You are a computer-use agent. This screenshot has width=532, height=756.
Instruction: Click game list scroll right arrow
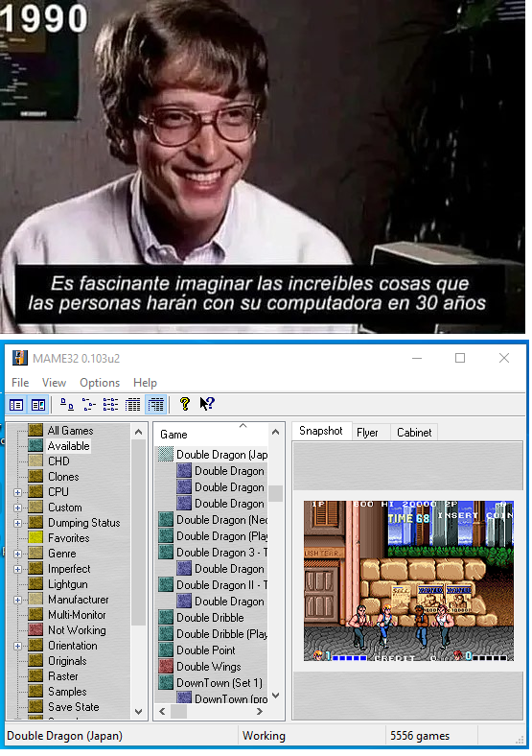point(260,711)
